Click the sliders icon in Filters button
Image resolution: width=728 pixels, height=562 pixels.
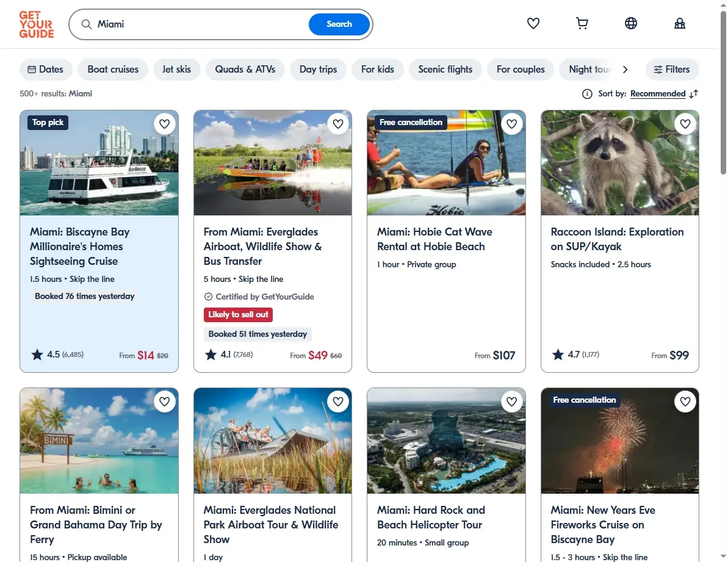coord(658,70)
